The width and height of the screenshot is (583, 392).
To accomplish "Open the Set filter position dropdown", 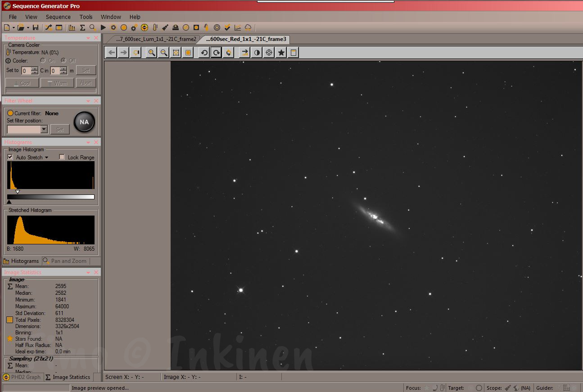I will pyautogui.click(x=44, y=130).
